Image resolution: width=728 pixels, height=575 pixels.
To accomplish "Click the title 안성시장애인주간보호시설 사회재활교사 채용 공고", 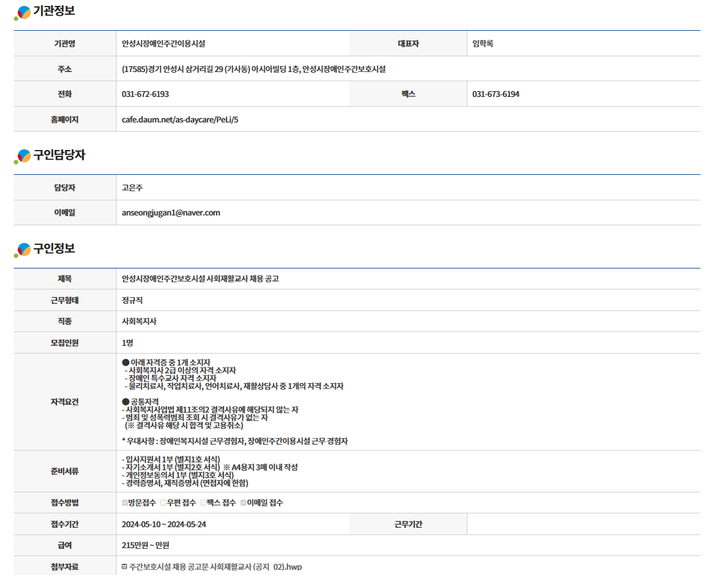I will coord(200,279).
